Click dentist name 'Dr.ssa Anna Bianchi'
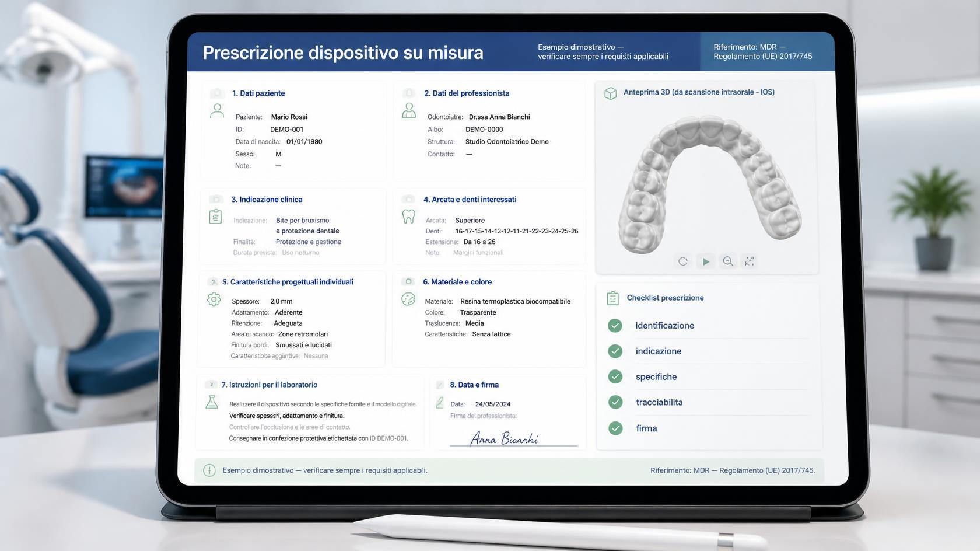 pyautogui.click(x=499, y=117)
